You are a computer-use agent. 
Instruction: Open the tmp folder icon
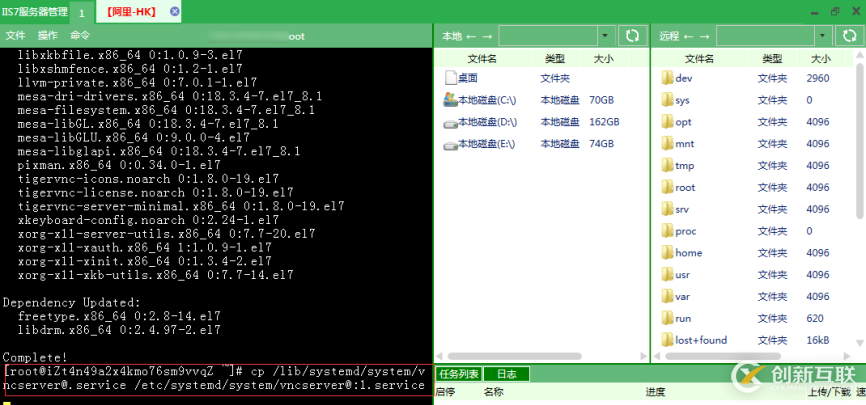668,166
